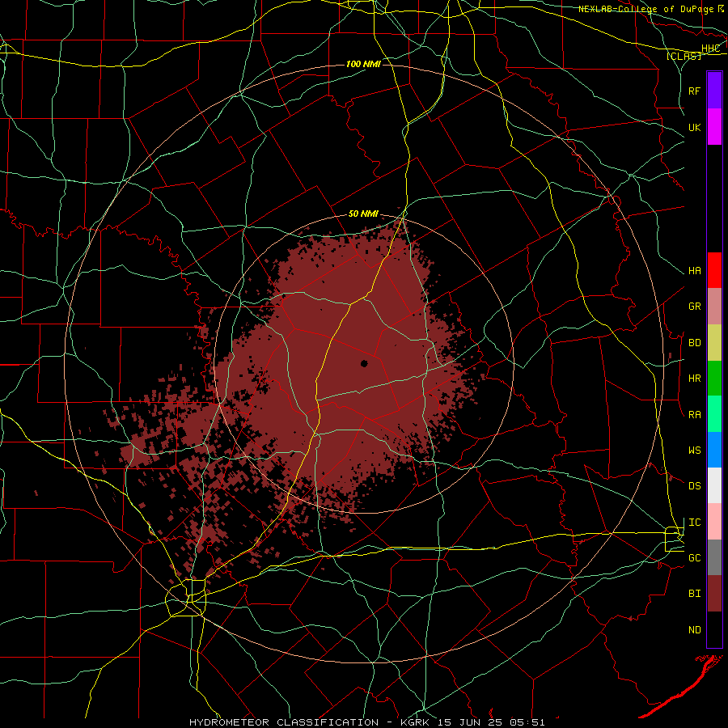Viewport: 728px width, 728px height.
Task: Click the GC gray legend swatch
Action: click(x=714, y=557)
